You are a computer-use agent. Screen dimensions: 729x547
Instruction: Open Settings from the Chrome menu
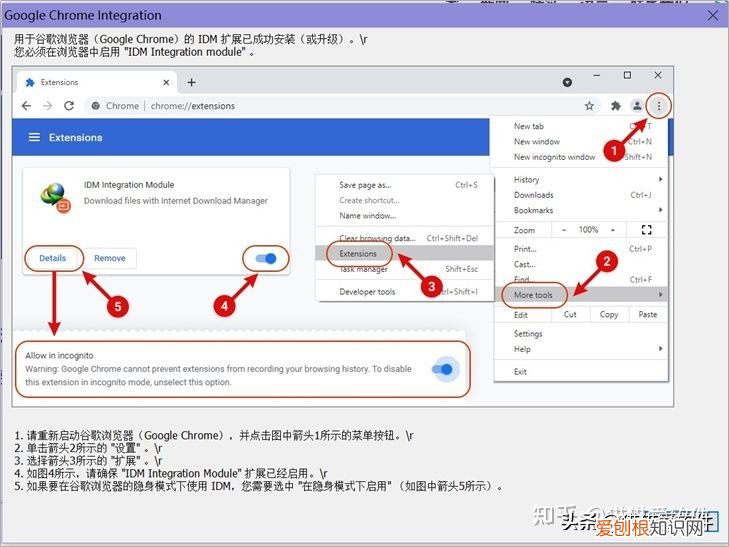(x=580, y=334)
